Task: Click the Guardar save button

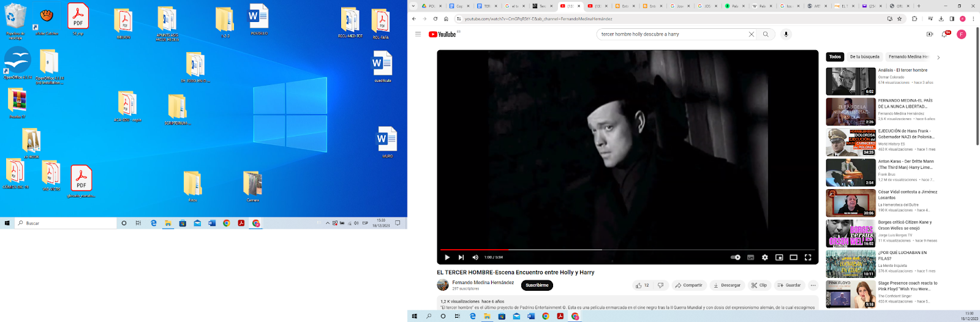Action: [789, 285]
